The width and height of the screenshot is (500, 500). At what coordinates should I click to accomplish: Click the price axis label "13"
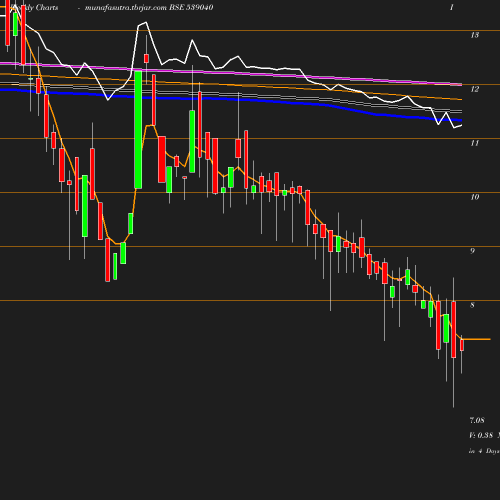[x=475, y=35]
